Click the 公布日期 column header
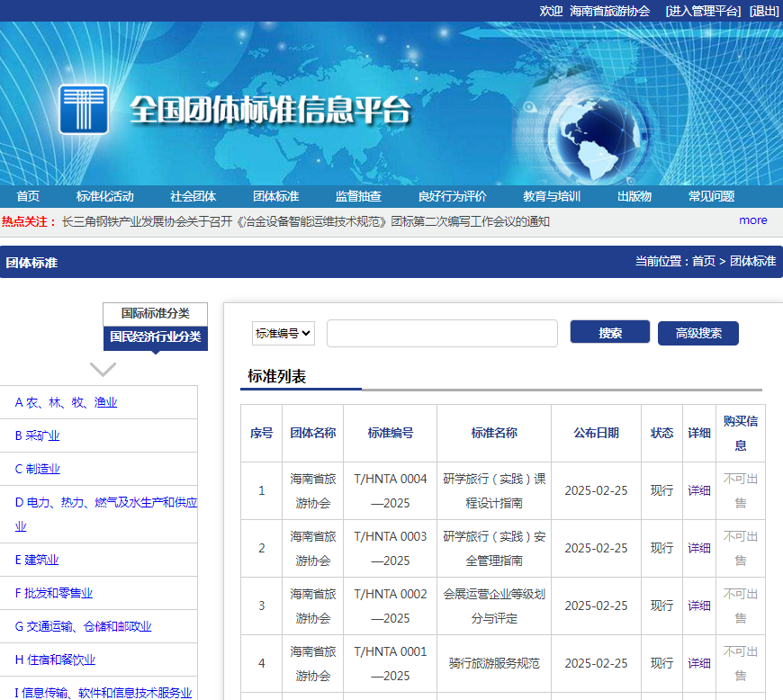The width and height of the screenshot is (783, 700). point(596,433)
